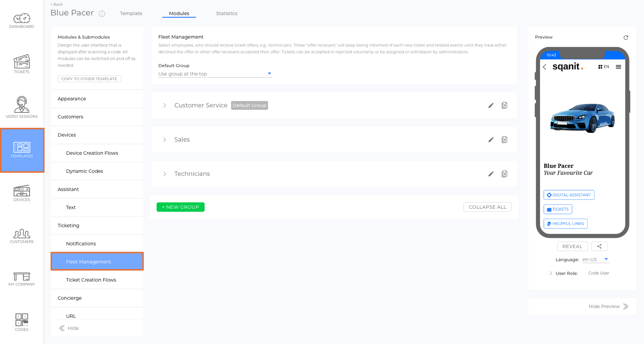
Task: Click the info icon next to Blue Pacer
Action: 102,14
